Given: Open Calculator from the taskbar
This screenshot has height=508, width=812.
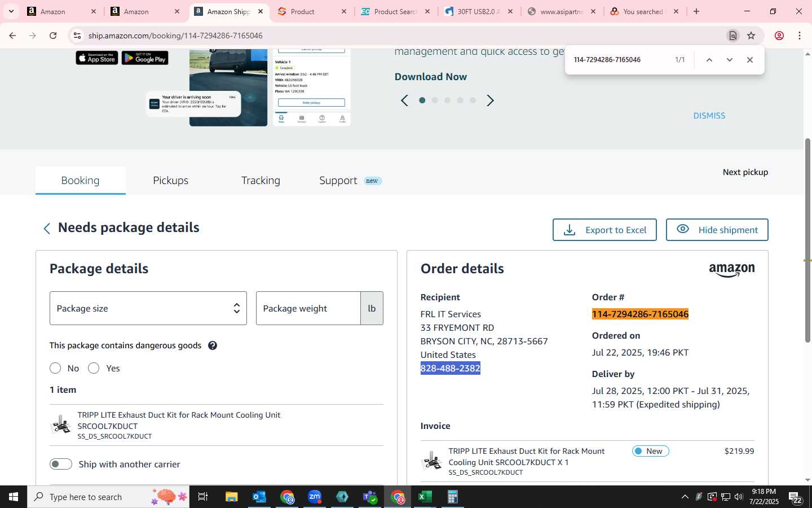Looking at the screenshot, I should [x=452, y=497].
